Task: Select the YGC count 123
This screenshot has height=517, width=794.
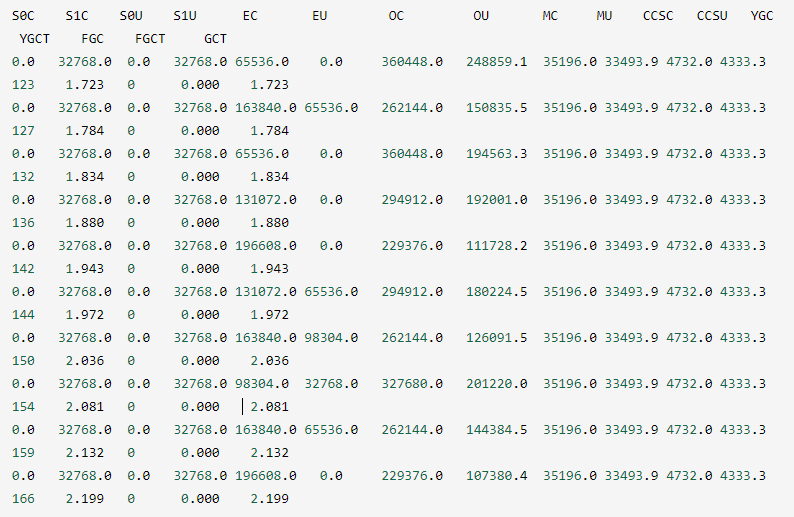Action: pos(23,85)
